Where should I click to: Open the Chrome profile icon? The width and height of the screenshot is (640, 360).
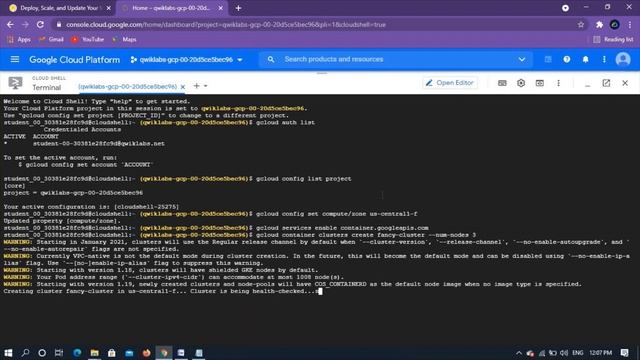(614, 25)
